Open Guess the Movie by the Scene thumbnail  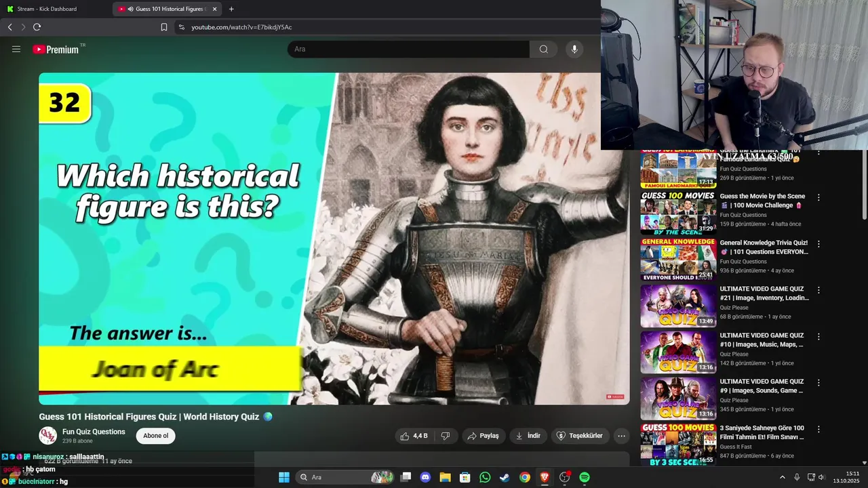tap(678, 213)
